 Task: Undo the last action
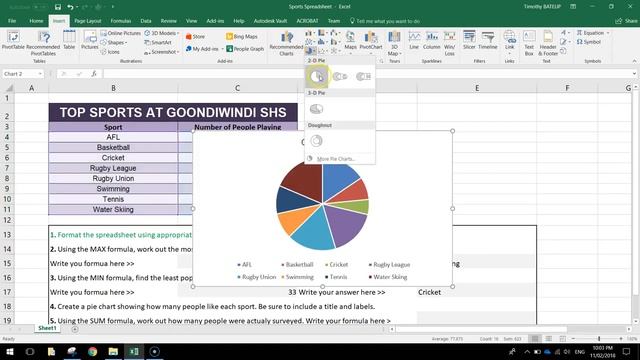pyautogui.click(x=70, y=7)
